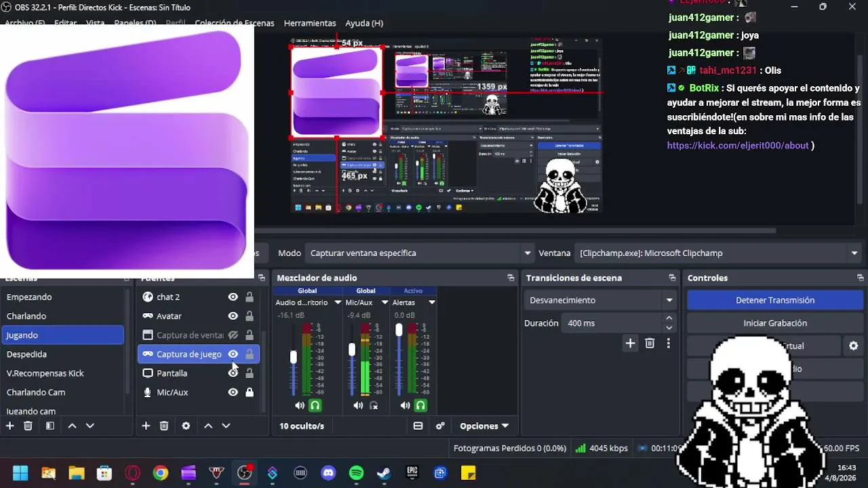Open the Windows Start menu
This screenshot has width=868, height=488.
(x=20, y=472)
